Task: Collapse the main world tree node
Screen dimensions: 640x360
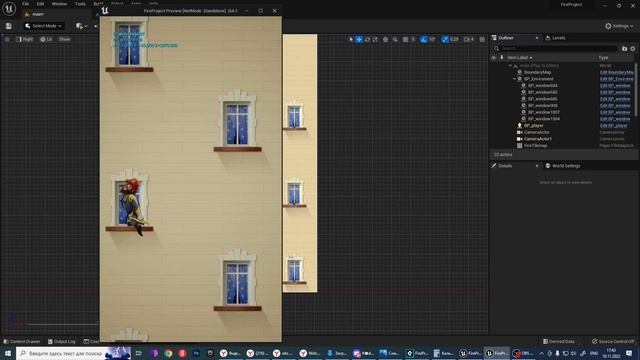Action: [510, 66]
